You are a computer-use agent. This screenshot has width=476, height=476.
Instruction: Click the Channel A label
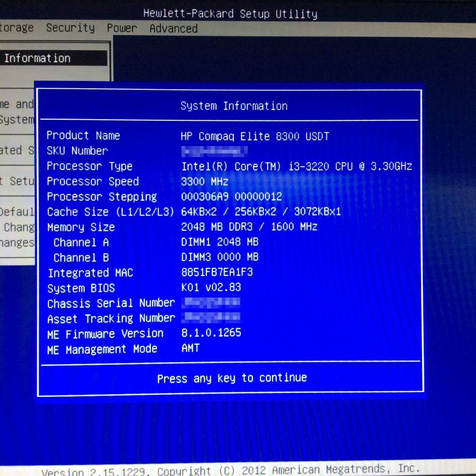click(x=81, y=242)
